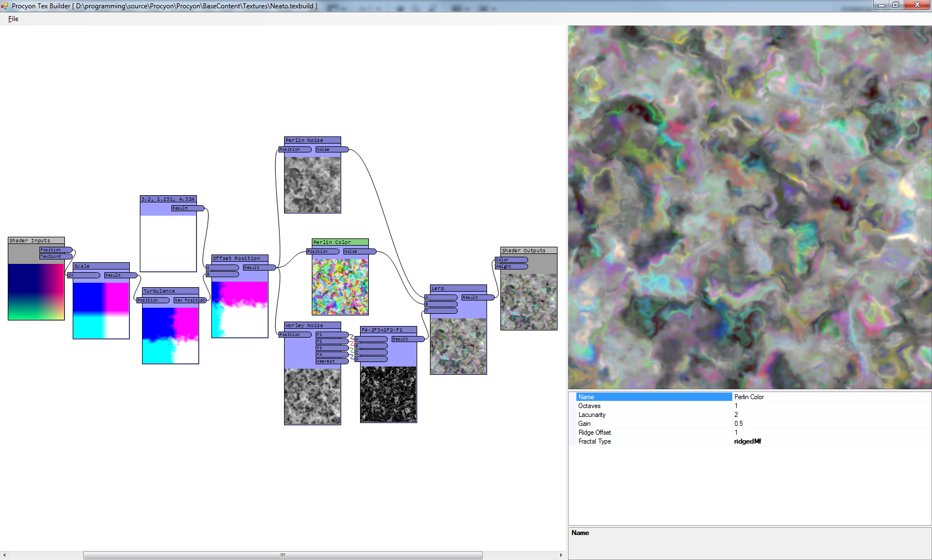Screen dimensions: 932x560
Task: Click the Turbulence New Position output port
Action: tap(190, 301)
